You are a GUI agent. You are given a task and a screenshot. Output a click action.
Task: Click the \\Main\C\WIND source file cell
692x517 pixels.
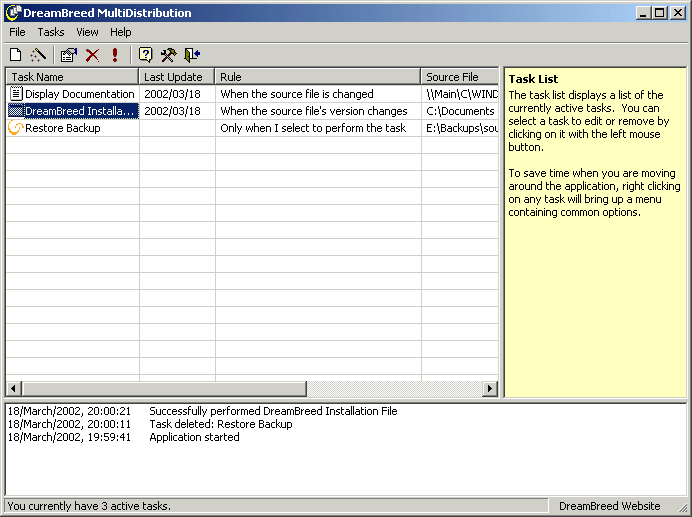coord(462,94)
